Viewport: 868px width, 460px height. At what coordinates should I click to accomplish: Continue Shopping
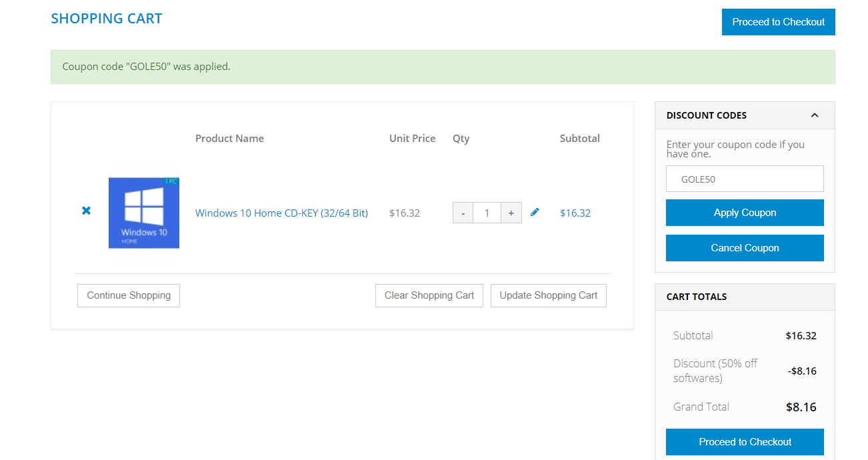coord(129,295)
